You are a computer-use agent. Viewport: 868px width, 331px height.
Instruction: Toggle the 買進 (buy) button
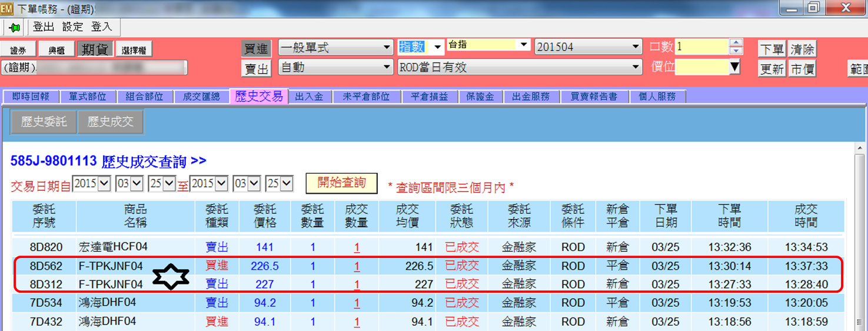(x=256, y=49)
